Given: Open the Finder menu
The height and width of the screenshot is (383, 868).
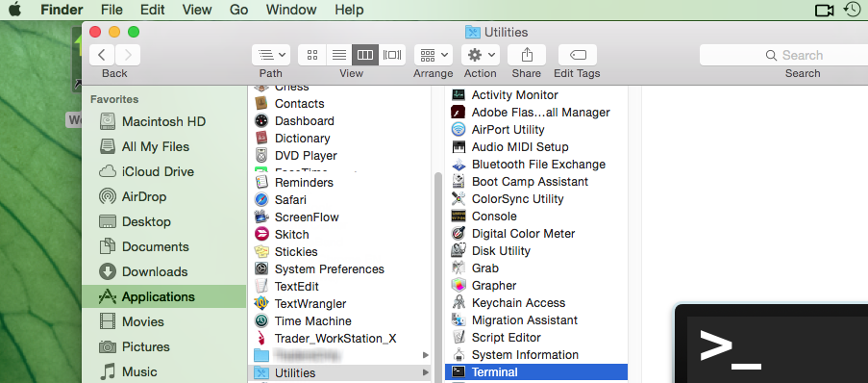Looking at the screenshot, I should [62, 10].
